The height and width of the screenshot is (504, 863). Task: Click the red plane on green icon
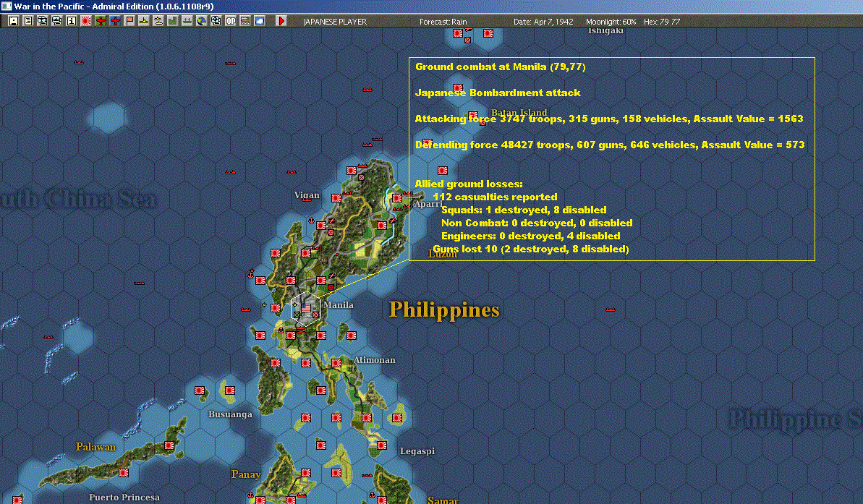(100, 21)
